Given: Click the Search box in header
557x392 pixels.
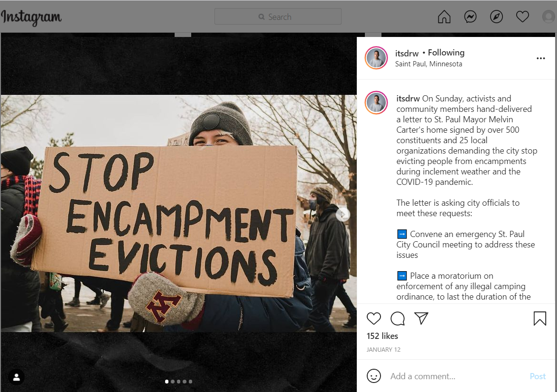Looking at the screenshot, I should click(x=278, y=17).
